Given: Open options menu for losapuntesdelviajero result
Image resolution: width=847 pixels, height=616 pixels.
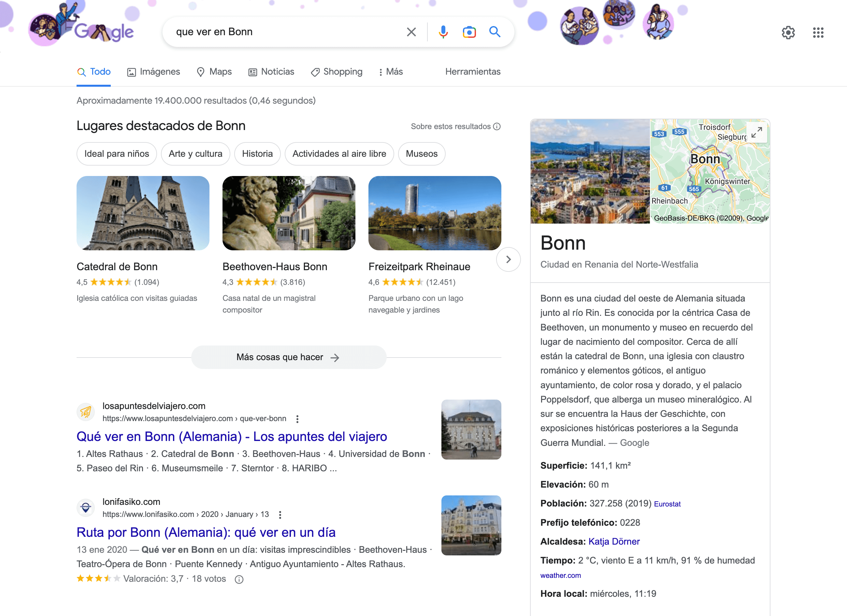Looking at the screenshot, I should pos(297,419).
